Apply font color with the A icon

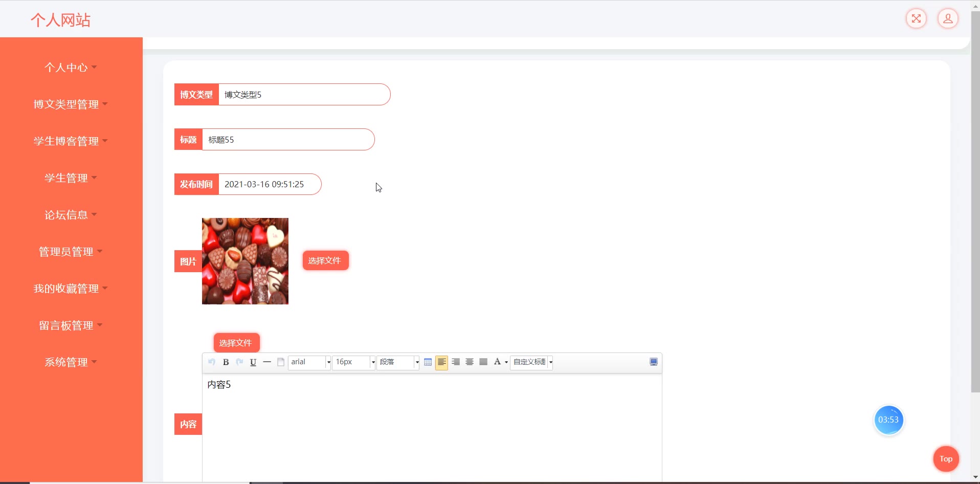point(497,362)
